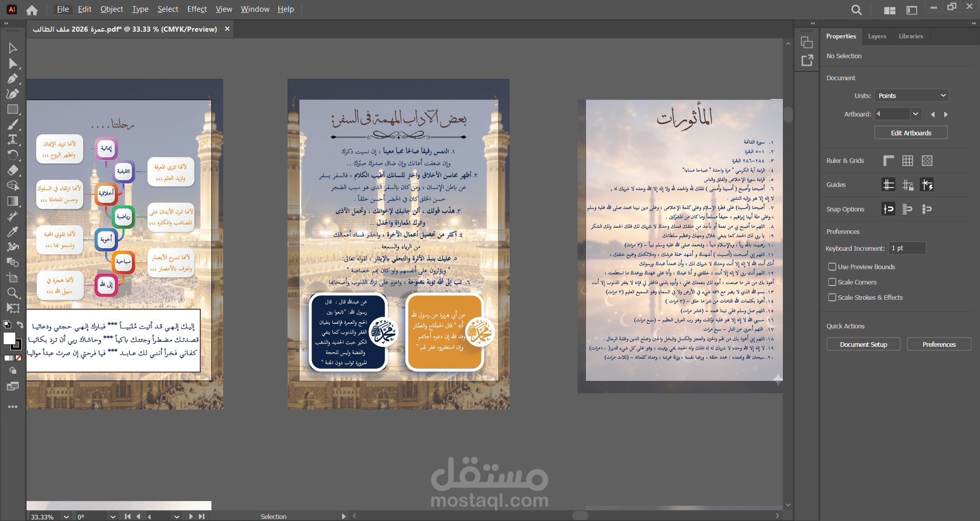Enable Use Preview Bounds checkbox
Image resolution: width=980 pixels, height=521 pixels.
832,267
